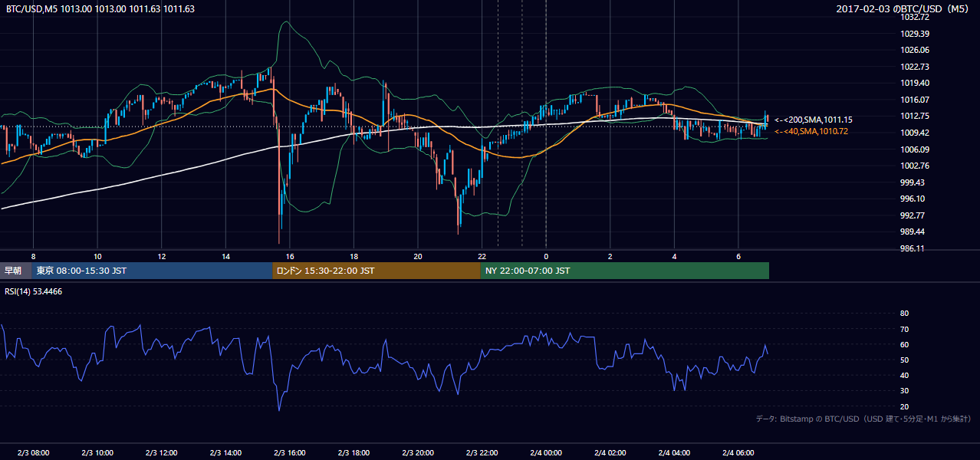
Task: Click hour tick 12 under price chart
Action: (161, 256)
